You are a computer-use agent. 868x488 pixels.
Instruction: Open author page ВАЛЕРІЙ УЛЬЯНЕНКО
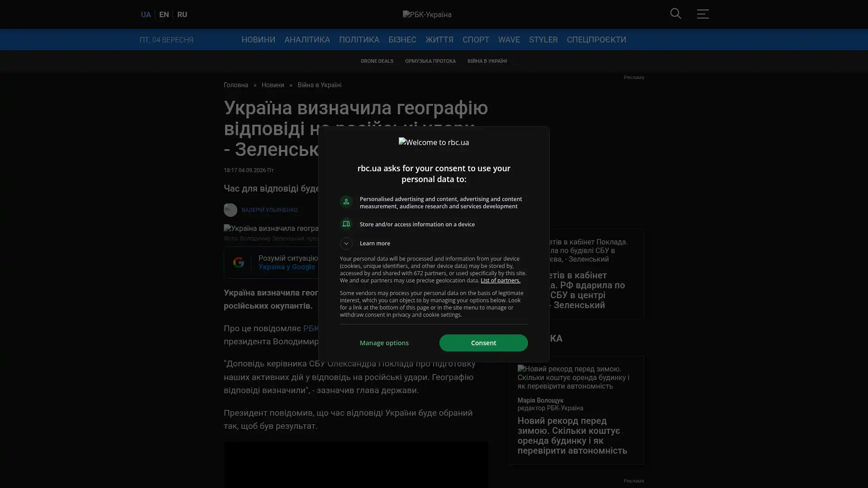coord(270,210)
